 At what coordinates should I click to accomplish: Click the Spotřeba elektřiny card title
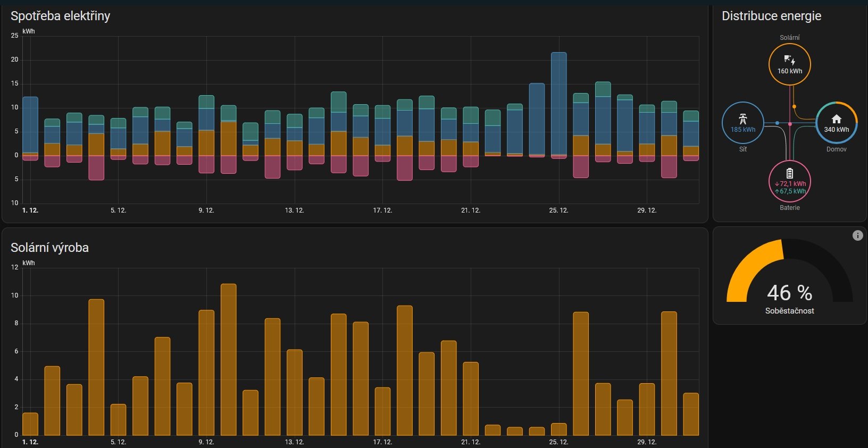pos(60,16)
